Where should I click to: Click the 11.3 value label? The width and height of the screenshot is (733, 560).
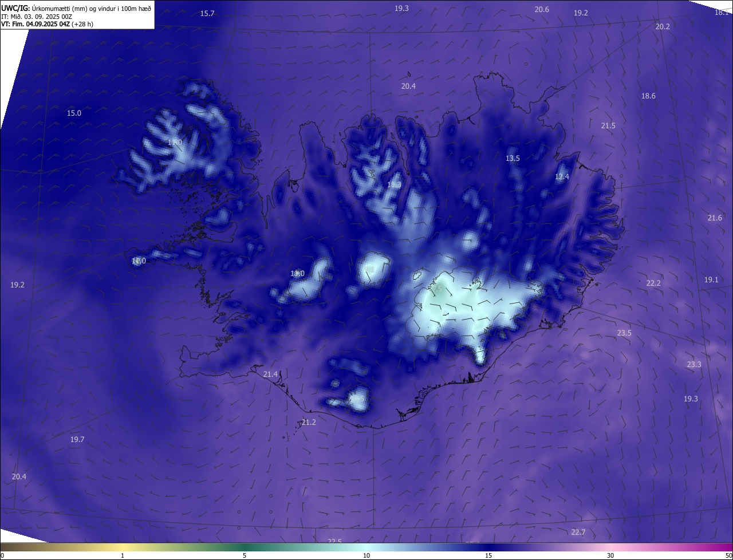[394, 184]
